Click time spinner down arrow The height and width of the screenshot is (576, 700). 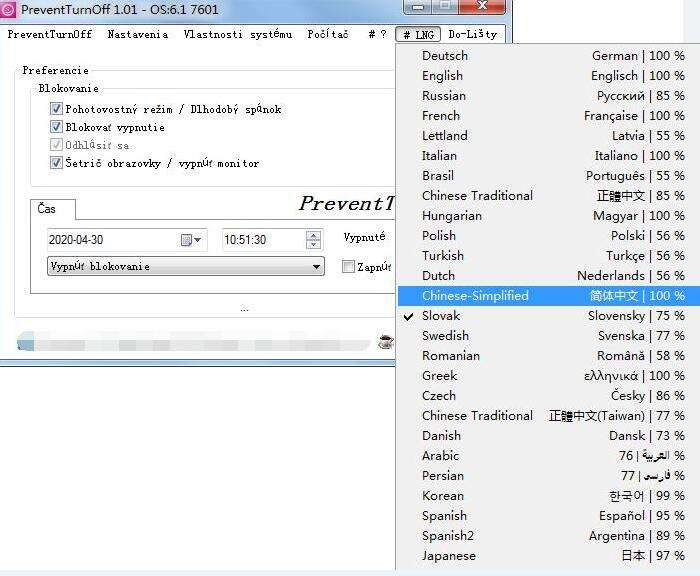pyautogui.click(x=313, y=245)
